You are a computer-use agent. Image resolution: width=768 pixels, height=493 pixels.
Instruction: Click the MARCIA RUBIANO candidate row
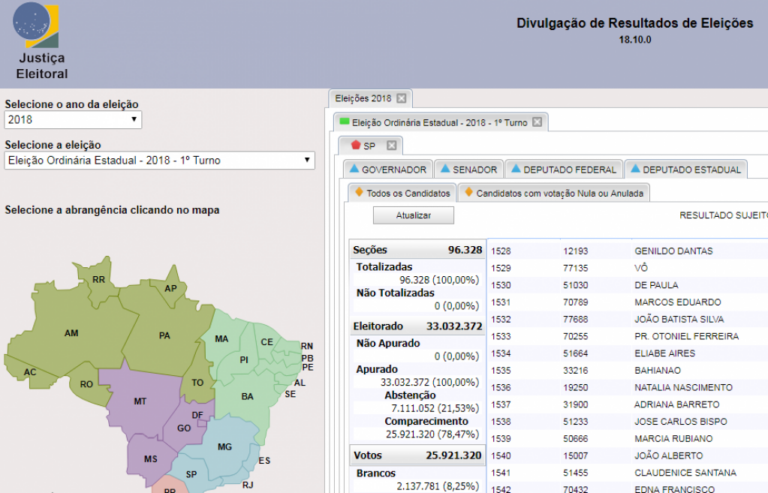coord(627,439)
